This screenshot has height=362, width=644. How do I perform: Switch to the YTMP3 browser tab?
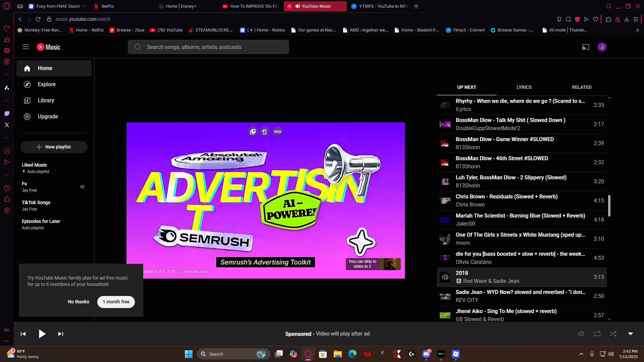[x=379, y=6]
